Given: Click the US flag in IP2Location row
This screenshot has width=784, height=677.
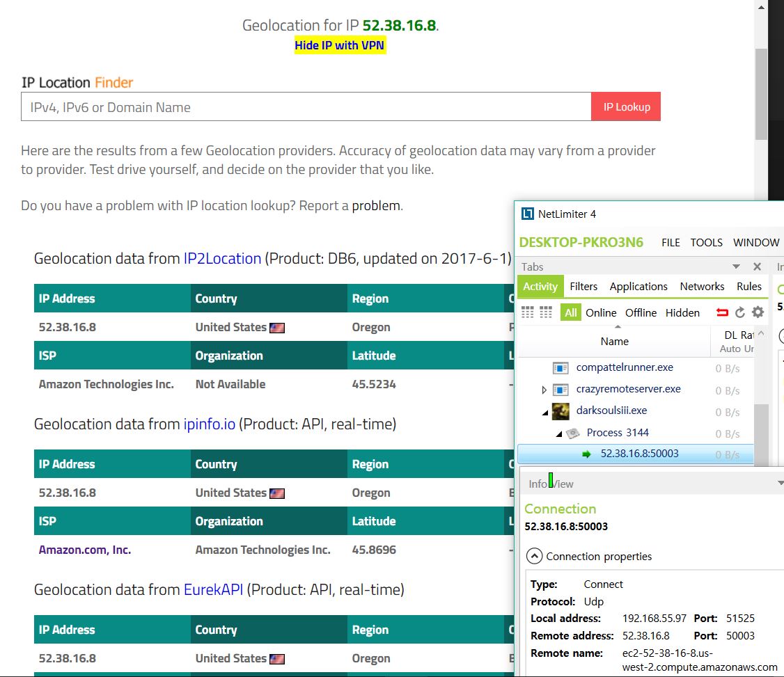Looking at the screenshot, I should 277,328.
